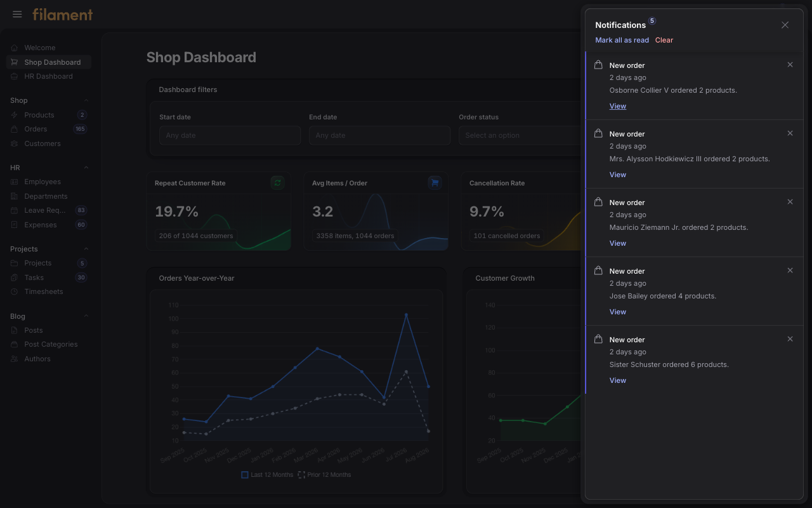Click Mark all as read
This screenshot has height=508, width=812.
[622, 40]
